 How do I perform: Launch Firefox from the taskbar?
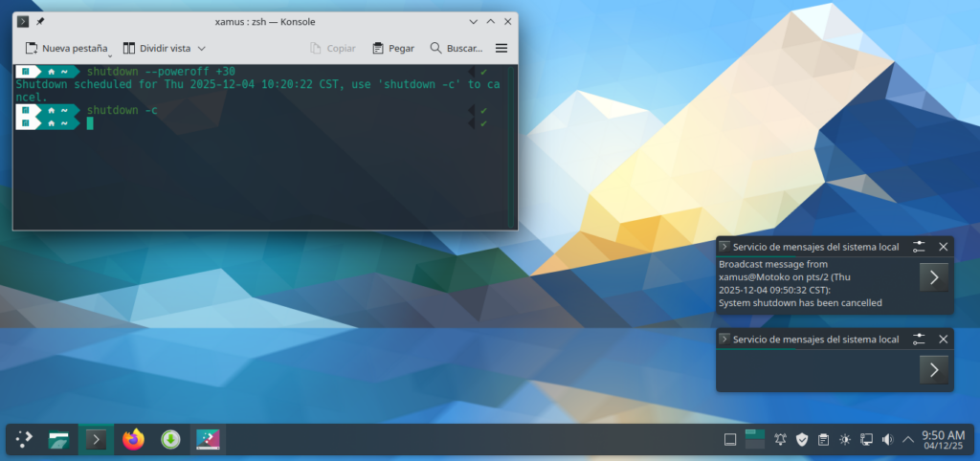coord(133,440)
